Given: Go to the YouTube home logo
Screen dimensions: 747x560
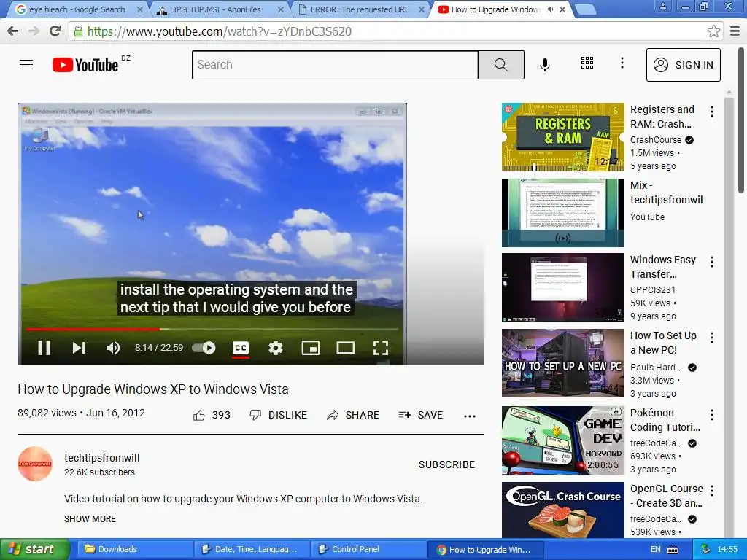Looking at the screenshot, I should click(85, 65).
